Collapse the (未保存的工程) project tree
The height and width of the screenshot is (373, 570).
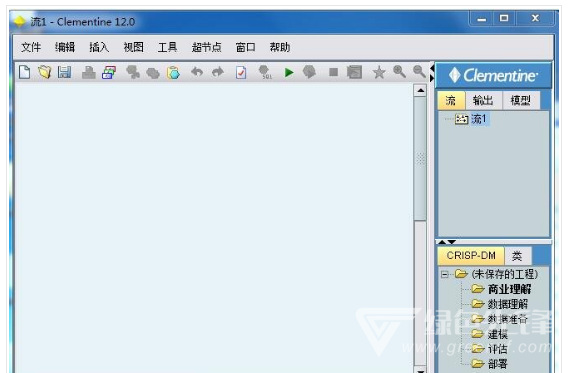click(445, 274)
